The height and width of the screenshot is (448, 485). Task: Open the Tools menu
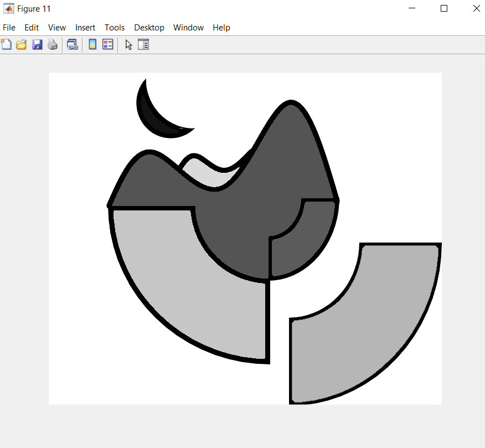114,27
